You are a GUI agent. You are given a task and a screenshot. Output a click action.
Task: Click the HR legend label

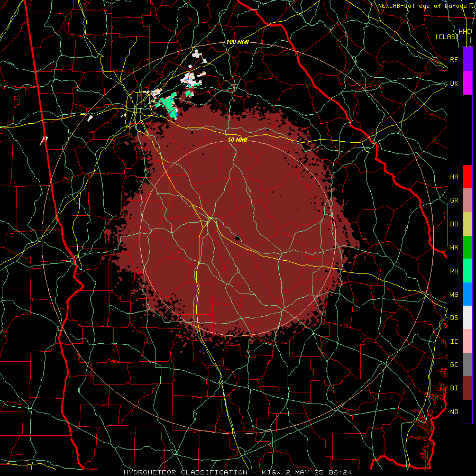coord(454,248)
